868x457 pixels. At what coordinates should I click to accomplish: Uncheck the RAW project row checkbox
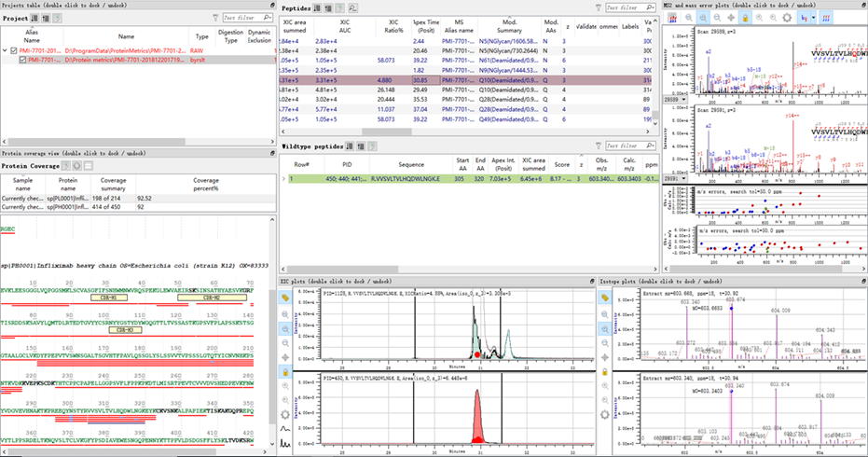click(x=14, y=49)
